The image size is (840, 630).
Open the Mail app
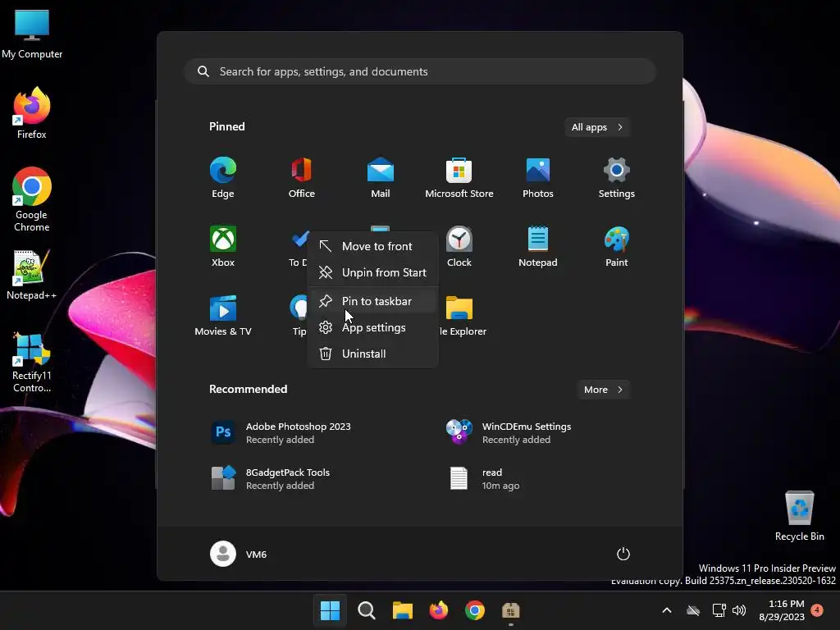point(381,178)
